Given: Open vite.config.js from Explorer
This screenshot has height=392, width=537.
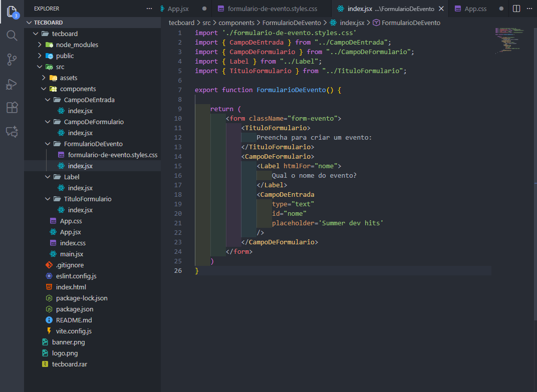Looking at the screenshot, I should pos(74,331).
